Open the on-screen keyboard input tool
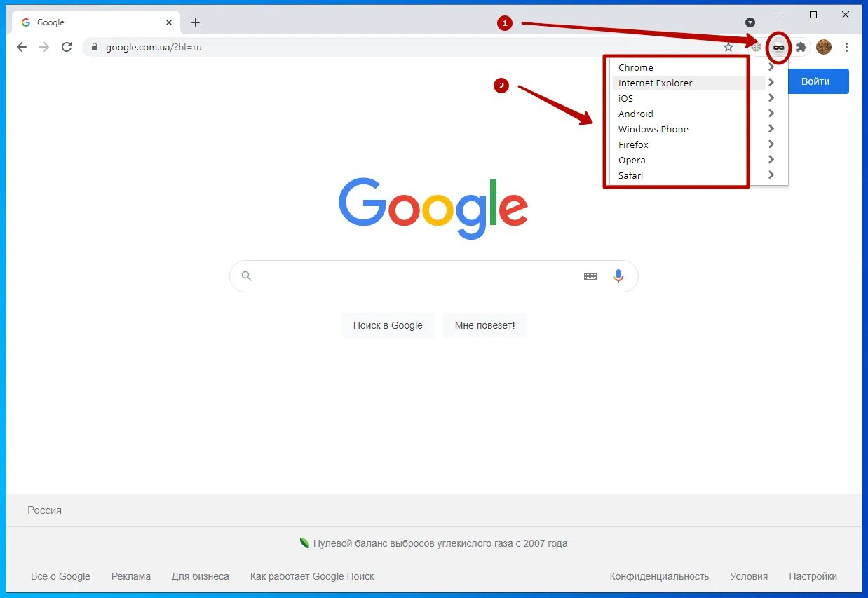The width and height of the screenshot is (868, 598). [590, 276]
